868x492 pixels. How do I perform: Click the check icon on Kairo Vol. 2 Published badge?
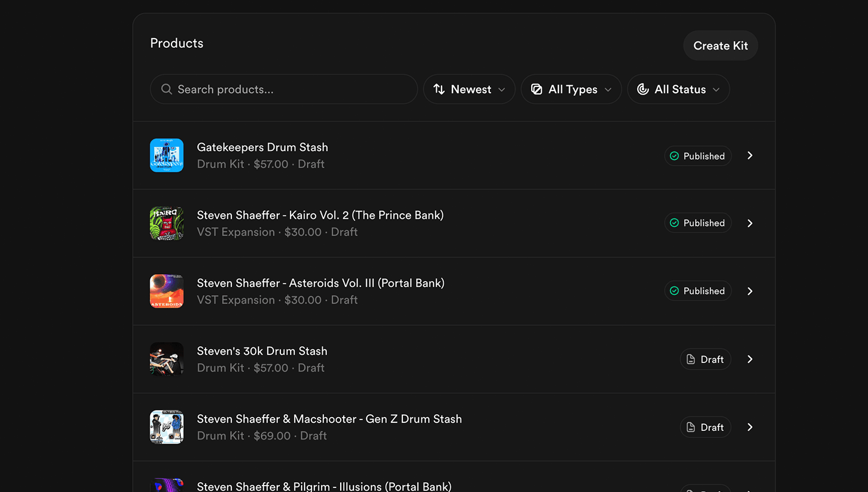674,223
